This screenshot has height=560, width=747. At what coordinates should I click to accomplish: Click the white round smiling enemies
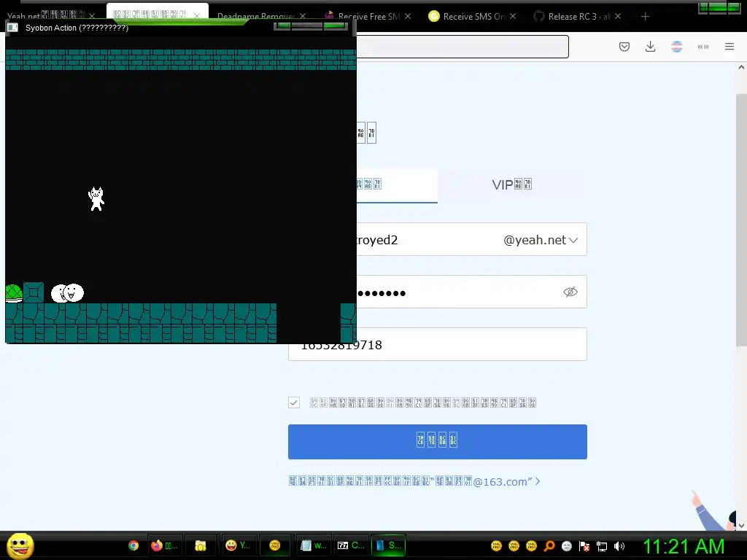[x=67, y=293]
